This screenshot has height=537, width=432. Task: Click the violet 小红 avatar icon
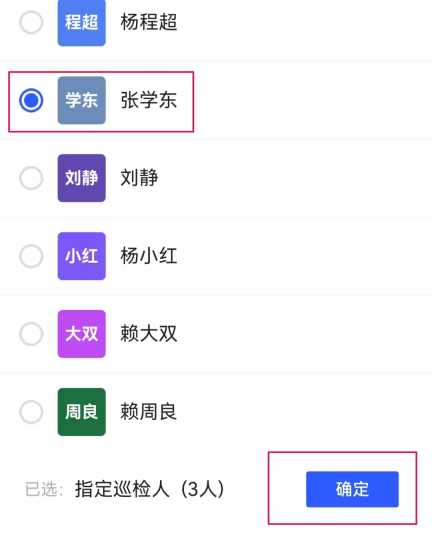pos(82,256)
